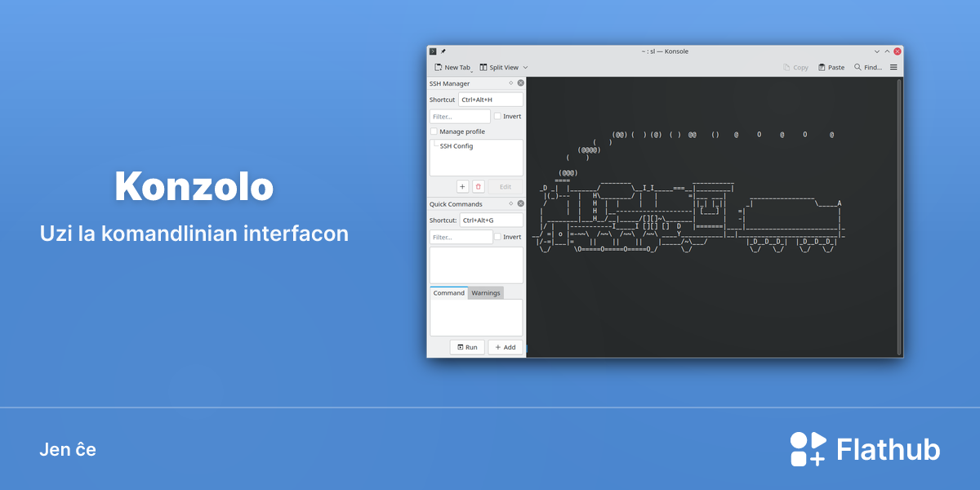Focus the Quick Commands Filter field
The height and width of the screenshot is (490, 980).
461,237
